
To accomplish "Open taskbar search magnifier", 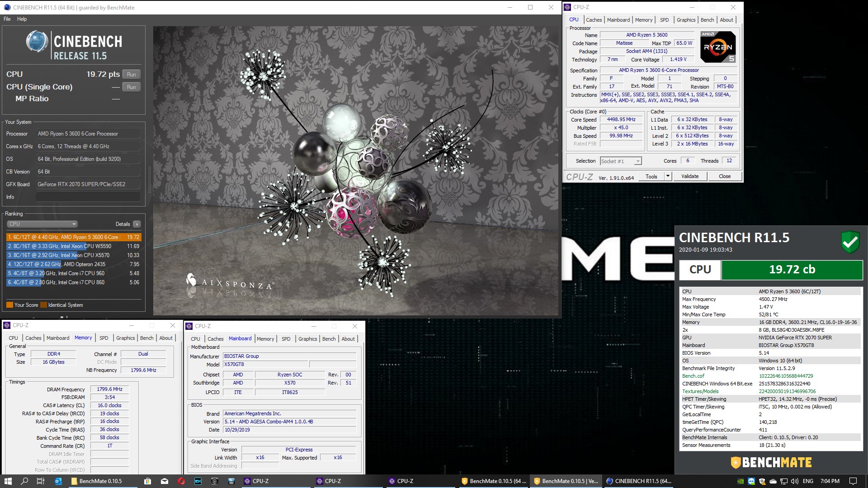I will [24, 481].
